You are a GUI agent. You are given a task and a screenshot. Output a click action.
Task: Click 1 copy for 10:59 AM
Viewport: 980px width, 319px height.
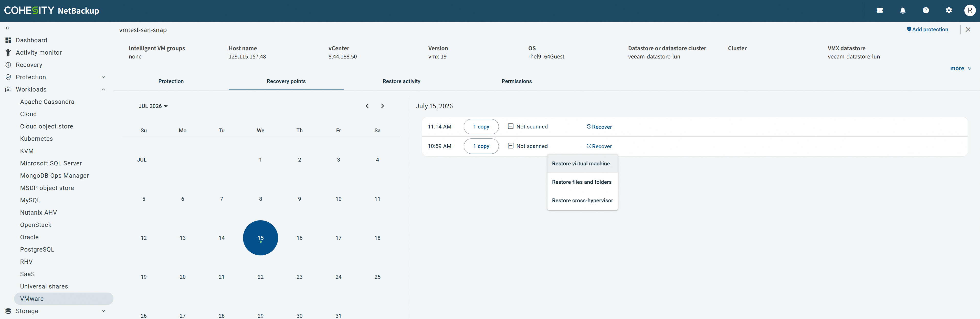(481, 146)
